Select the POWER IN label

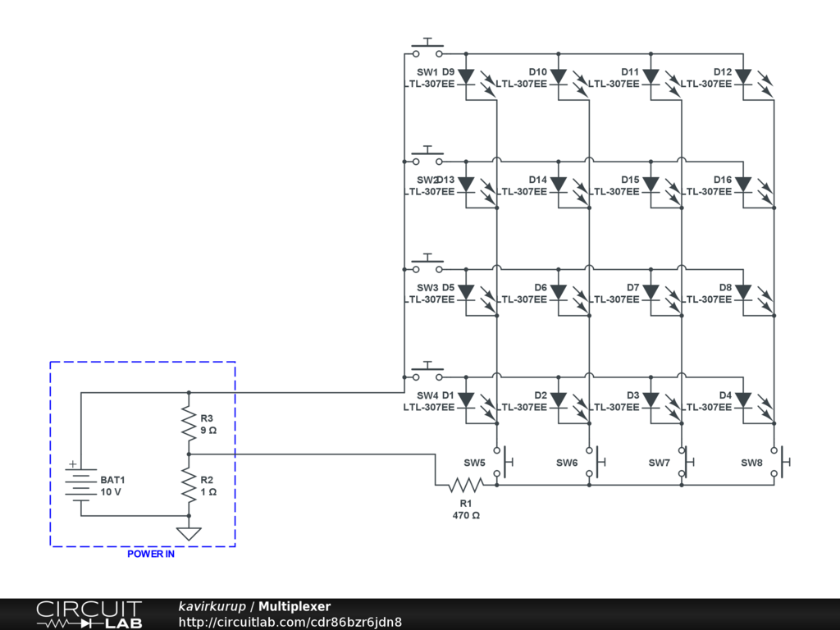(x=151, y=554)
